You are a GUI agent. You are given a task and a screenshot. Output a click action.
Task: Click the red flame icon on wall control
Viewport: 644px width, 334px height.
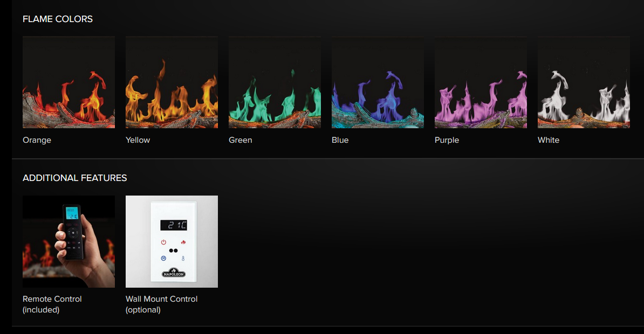pos(183,242)
